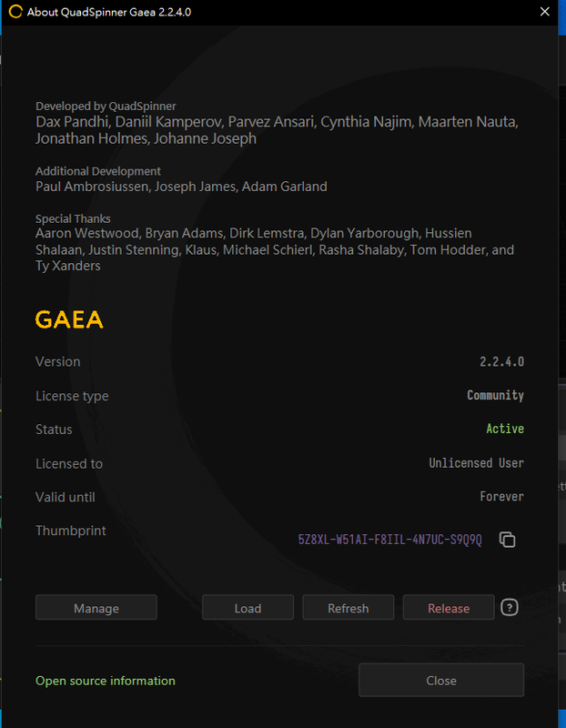Click the Unlicensed User text
Image resolution: width=566 pixels, height=728 pixels.
click(x=477, y=463)
